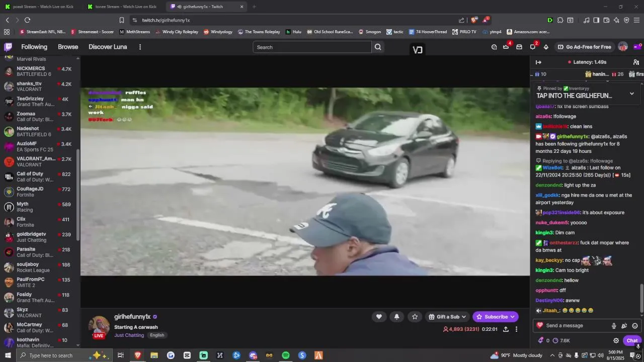Screen dimensions: 644x362
Task: Go to Following page
Action: point(34,47)
